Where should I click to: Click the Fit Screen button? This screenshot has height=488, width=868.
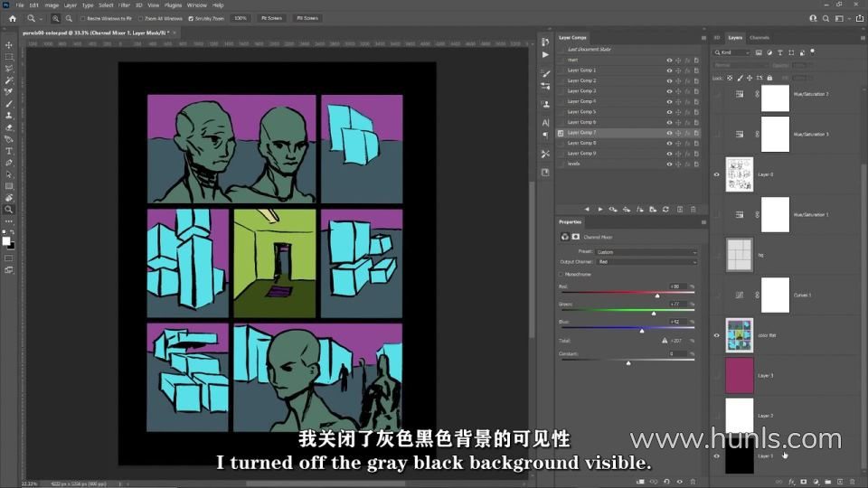pos(271,18)
